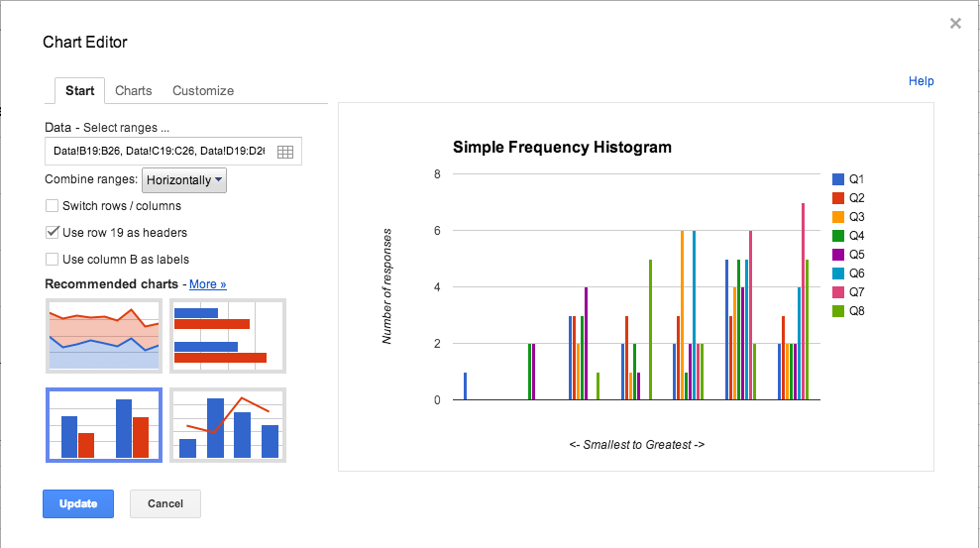
Task: Select the area chart thumbnail
Action: (x=104, y=335)
